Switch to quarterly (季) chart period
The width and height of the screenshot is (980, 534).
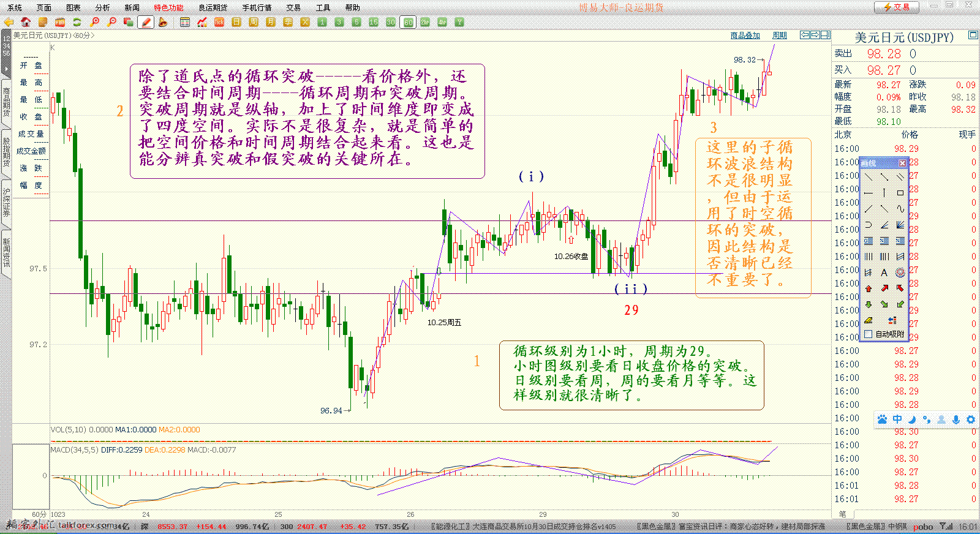tap(288, 22)
